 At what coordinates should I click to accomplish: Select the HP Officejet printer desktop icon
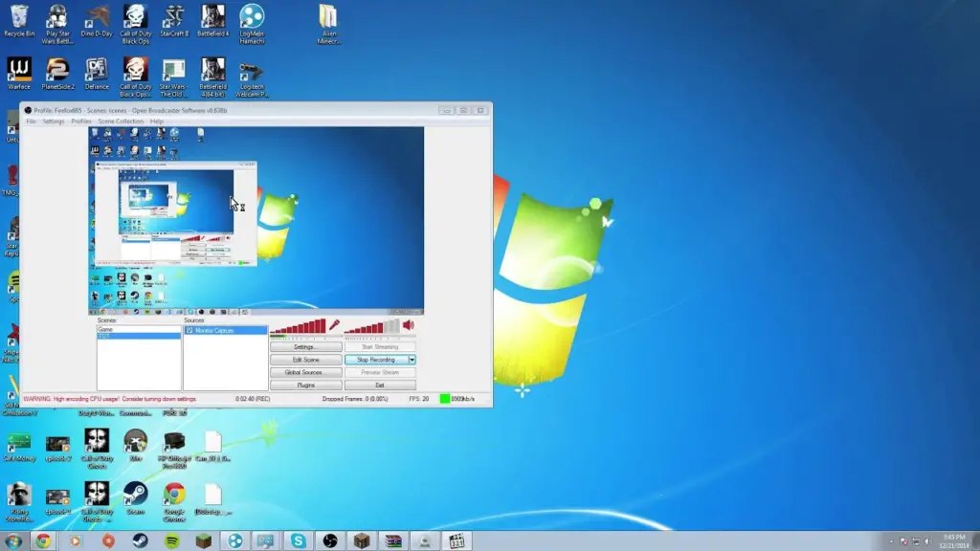coord(174,450)
